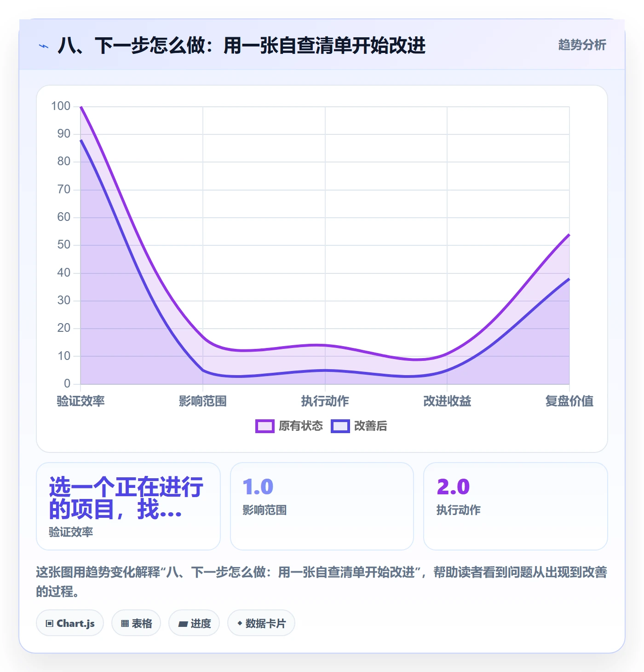This screenshot has width=644, height=672.
Task: Select the 表格 tag chip
Action: [136, 623]
